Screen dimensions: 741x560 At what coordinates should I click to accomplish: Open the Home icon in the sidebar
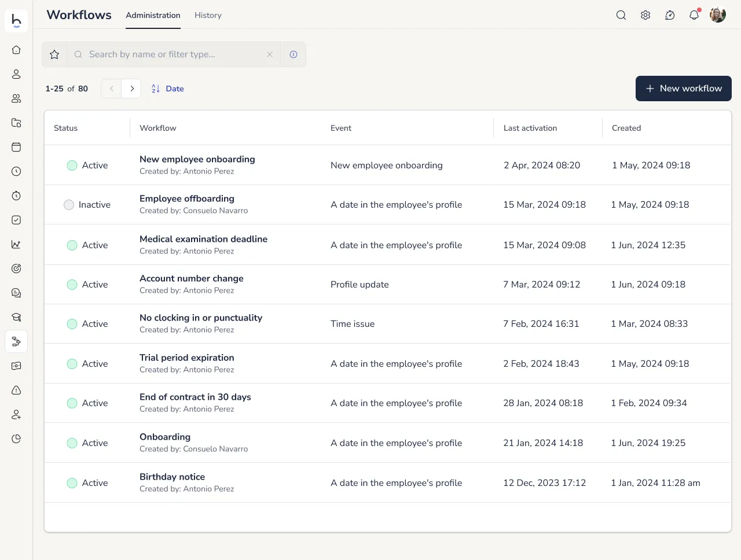[16, 50]
